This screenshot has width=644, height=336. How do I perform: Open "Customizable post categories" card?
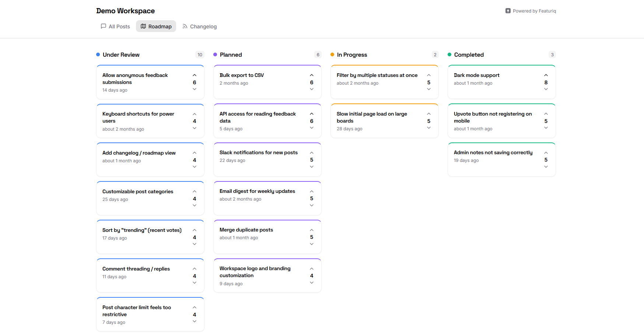138,192
